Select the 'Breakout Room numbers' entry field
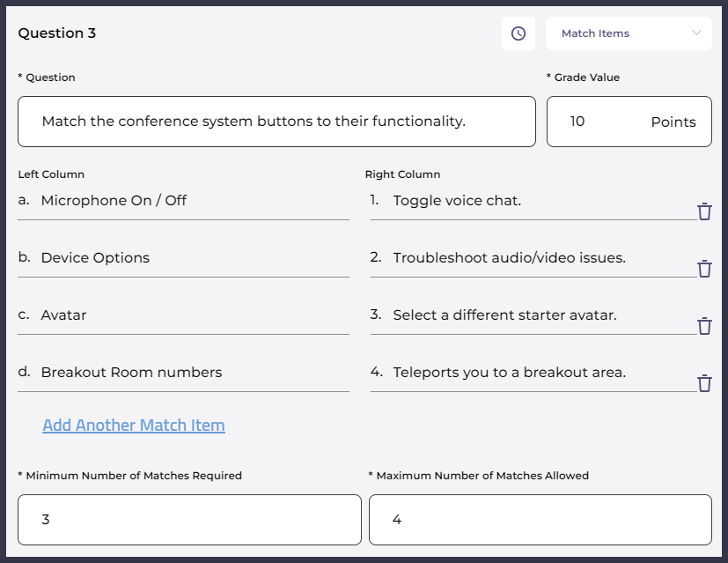This screenshot has width=728, height=563. (194, 373)
